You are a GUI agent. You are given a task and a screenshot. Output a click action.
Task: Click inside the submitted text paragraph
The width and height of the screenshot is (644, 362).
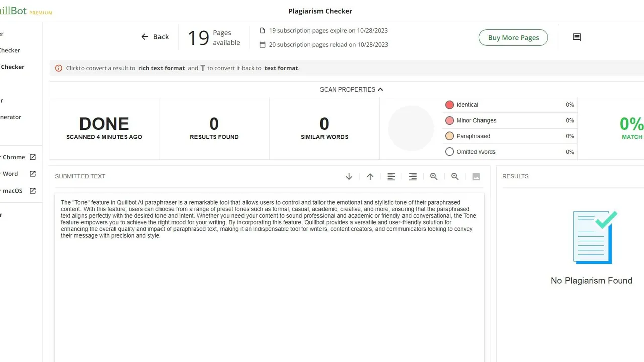tap(269, 219)
